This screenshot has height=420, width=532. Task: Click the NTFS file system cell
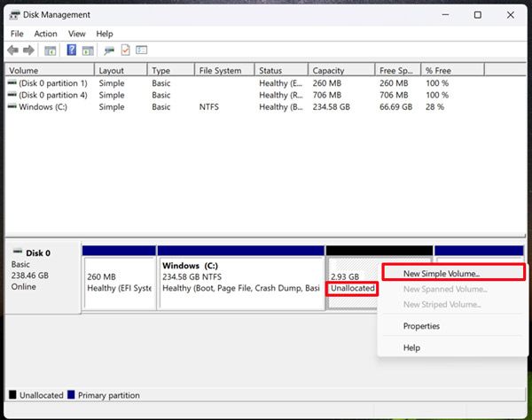(209, 107)
